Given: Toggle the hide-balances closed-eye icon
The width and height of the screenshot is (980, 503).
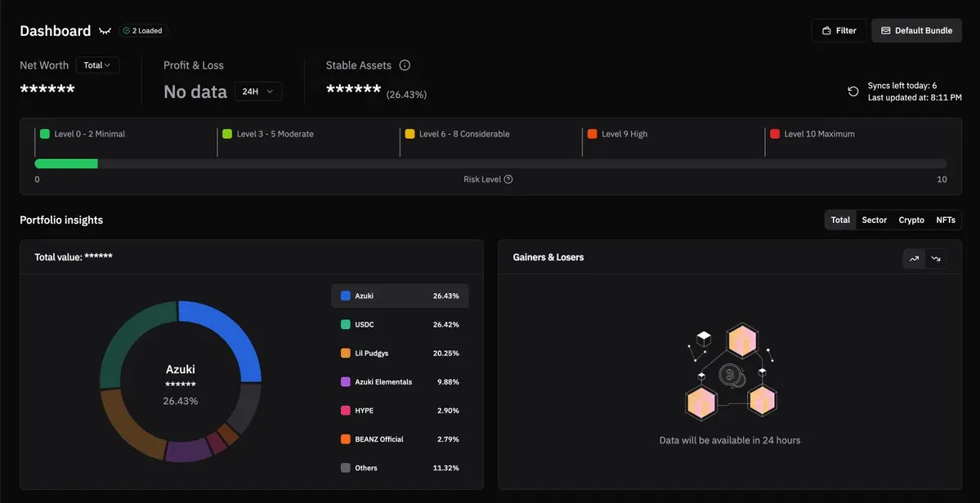Looking at the screenshot, I should (105, 30).
